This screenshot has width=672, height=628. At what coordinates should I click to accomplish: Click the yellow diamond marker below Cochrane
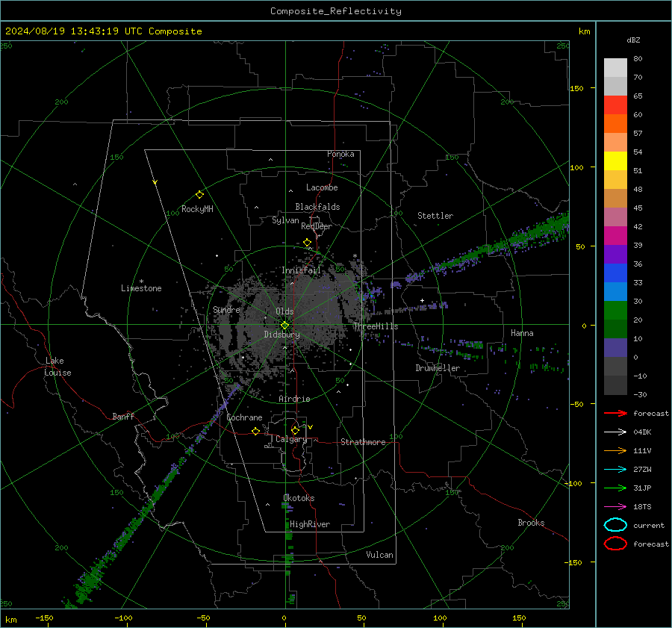[256, 431]
